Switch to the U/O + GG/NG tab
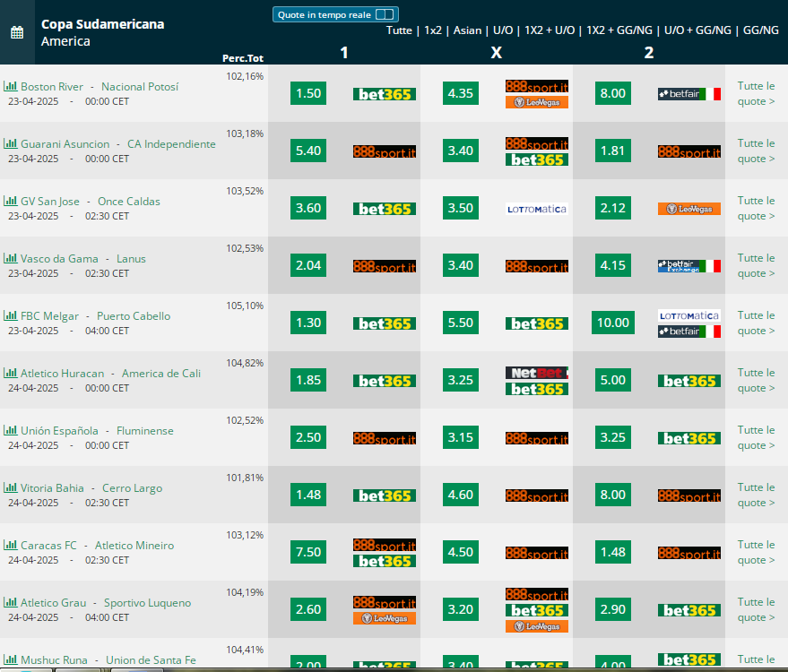The image size is (788, 672). pos(697,30)
